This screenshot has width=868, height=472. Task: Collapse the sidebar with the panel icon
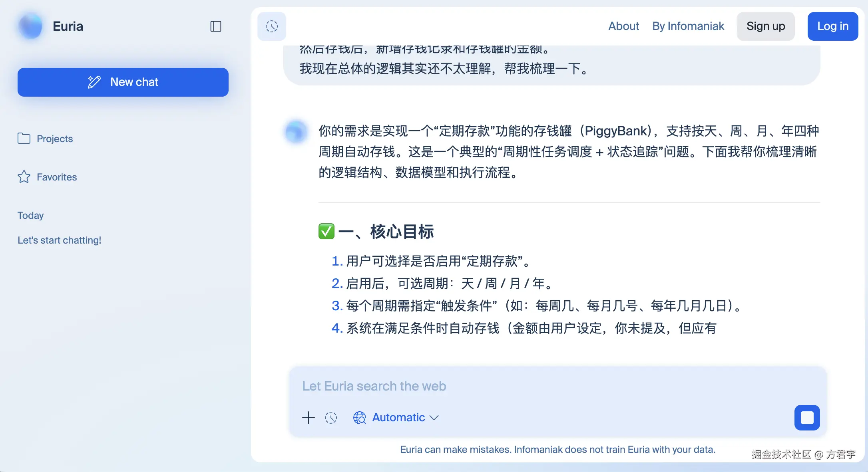click(x=216, y=26)
